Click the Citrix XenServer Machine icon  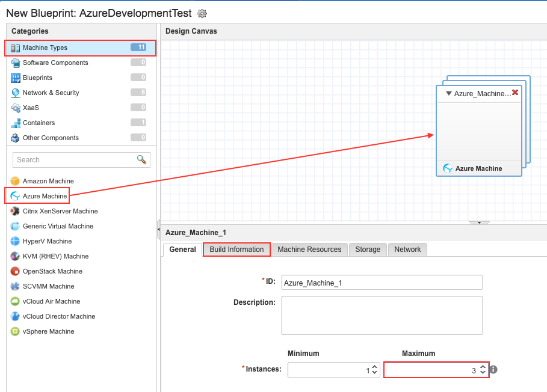[15, 211]
